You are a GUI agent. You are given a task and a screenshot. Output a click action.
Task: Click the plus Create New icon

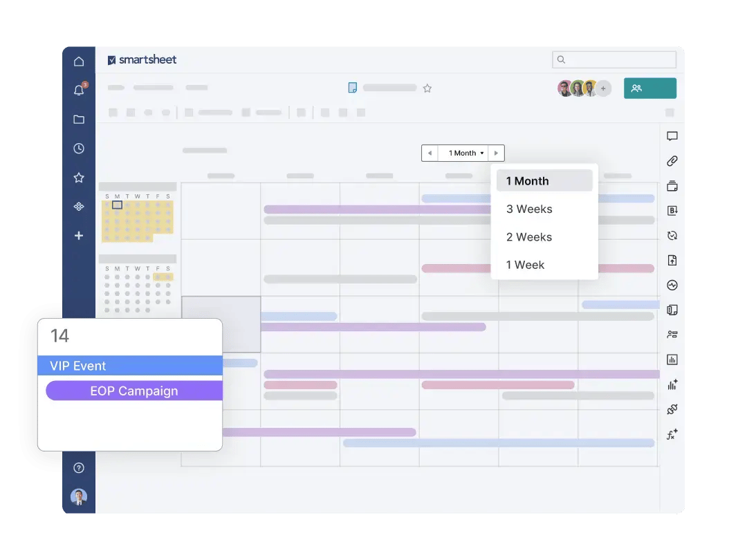tap(79, 236)
